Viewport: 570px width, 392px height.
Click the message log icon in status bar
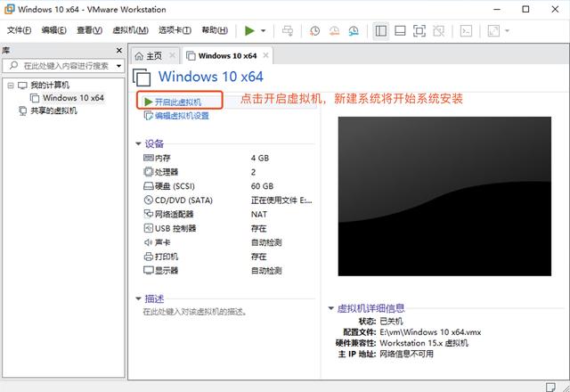coord(550,387)
